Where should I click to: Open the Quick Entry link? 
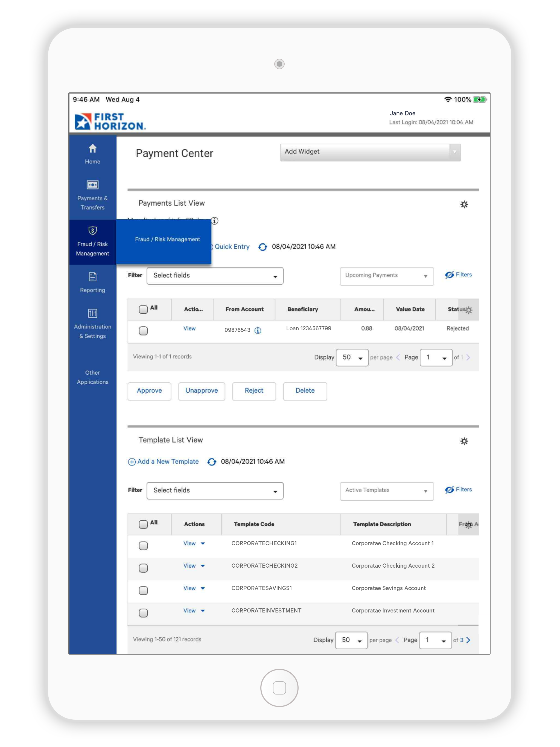(232, 247)
